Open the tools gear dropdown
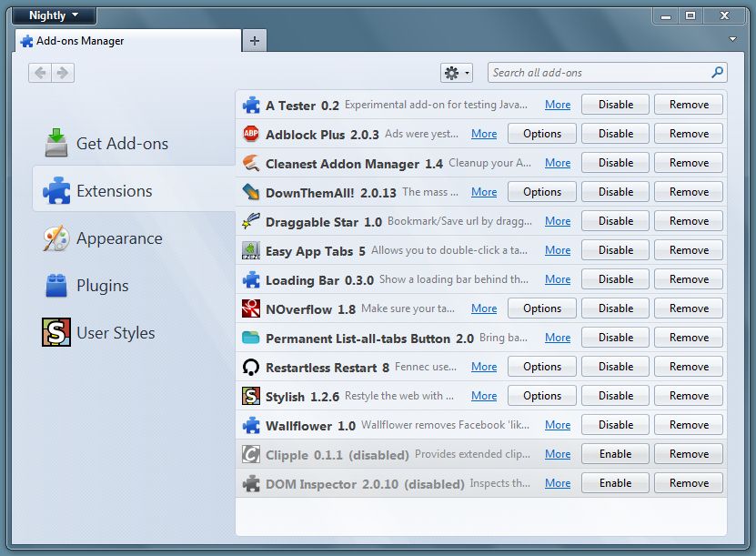Image resolution: width=756 pixels, height=556 pixels. (456, 72)
